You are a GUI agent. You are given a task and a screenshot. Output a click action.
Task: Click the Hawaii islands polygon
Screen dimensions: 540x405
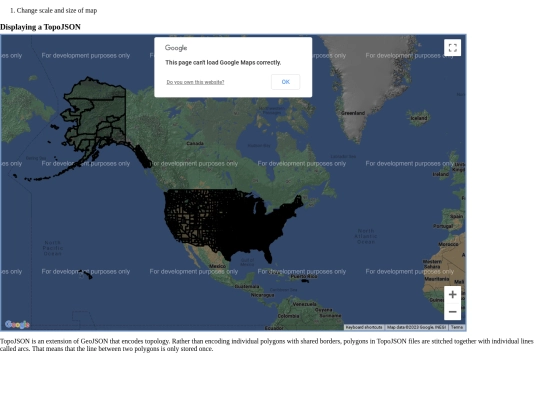85,274
